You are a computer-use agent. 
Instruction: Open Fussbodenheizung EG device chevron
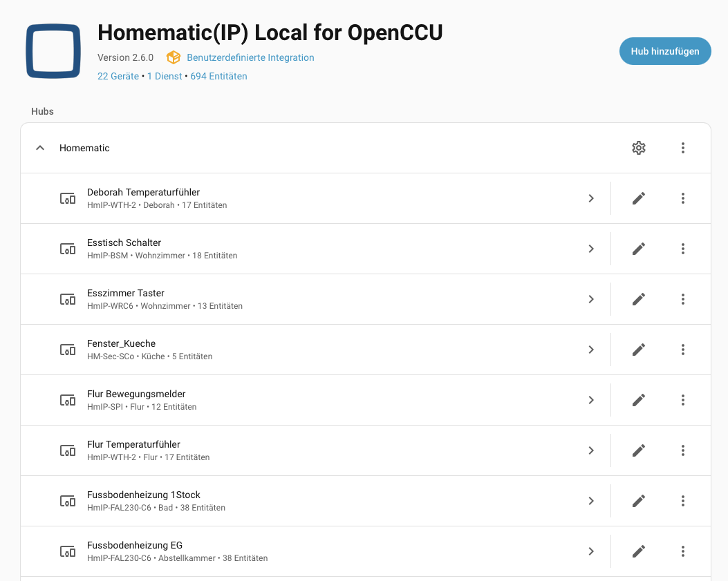pyautogui.click(x=591, y=551)
